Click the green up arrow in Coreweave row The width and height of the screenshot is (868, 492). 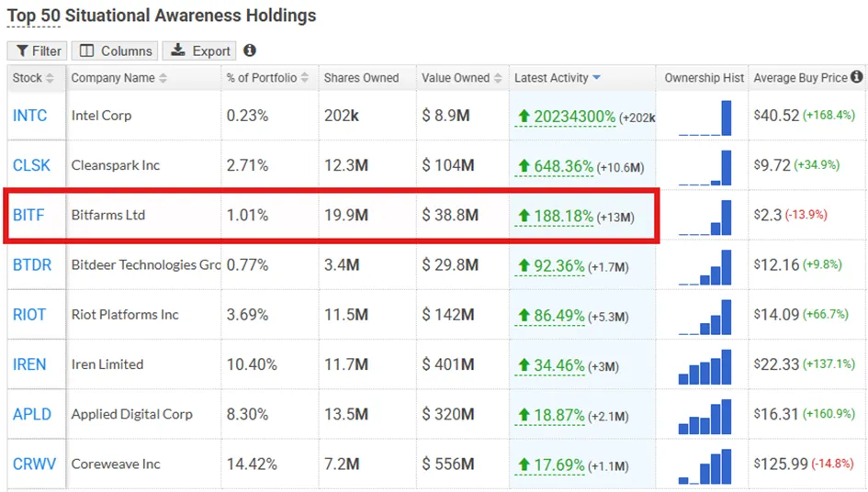point(524,464)
